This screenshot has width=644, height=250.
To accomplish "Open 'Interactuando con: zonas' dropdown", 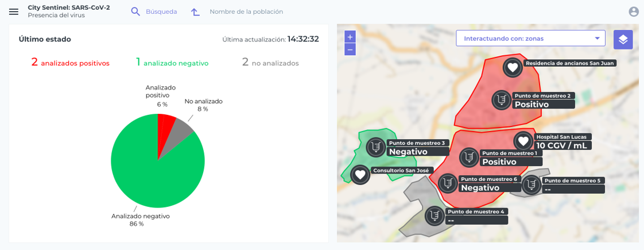I will 531,39.
